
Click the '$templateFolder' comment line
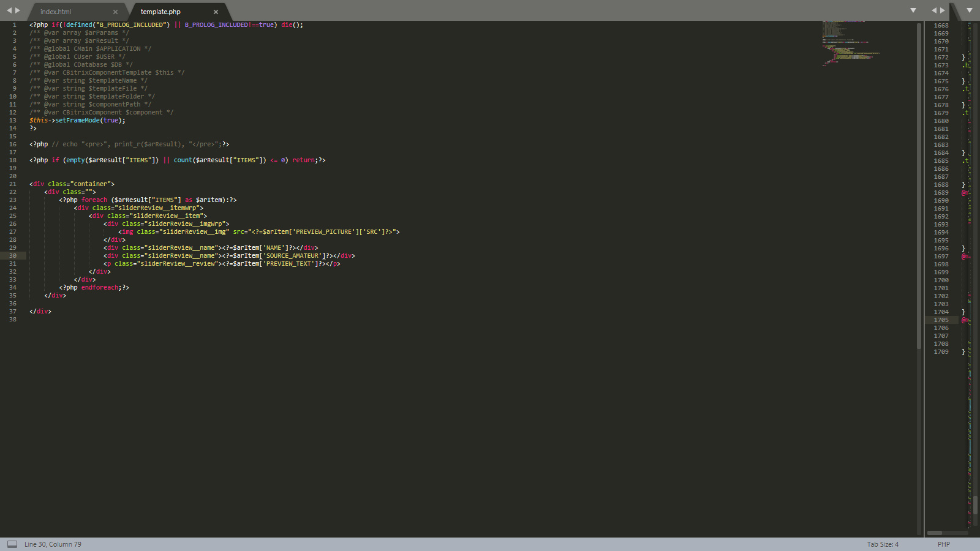[x=92, y=97]
